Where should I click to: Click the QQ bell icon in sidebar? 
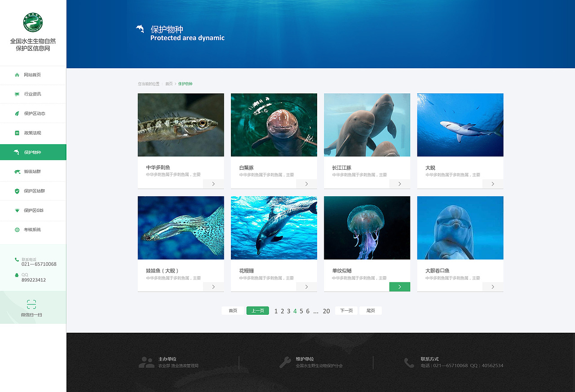[x=17, y=275]
